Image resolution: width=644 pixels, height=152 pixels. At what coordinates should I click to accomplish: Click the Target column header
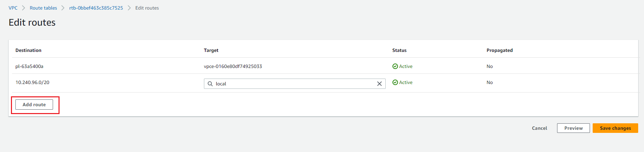point(211,50)
